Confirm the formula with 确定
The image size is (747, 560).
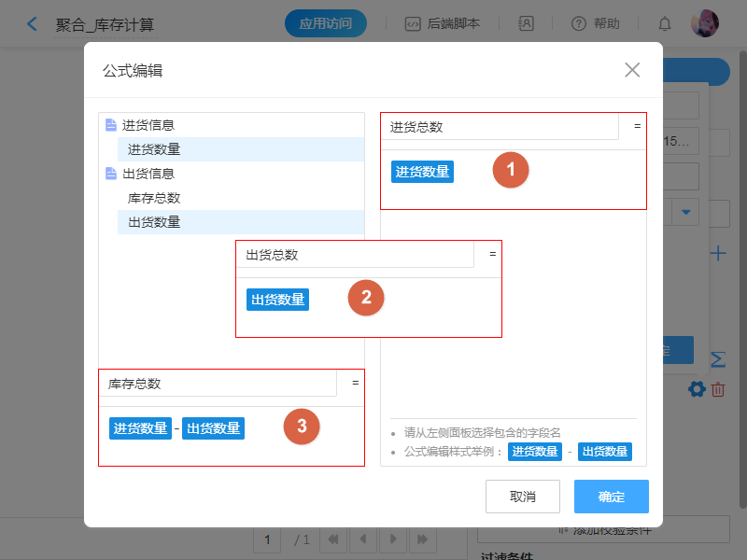[x=612, y=497]
